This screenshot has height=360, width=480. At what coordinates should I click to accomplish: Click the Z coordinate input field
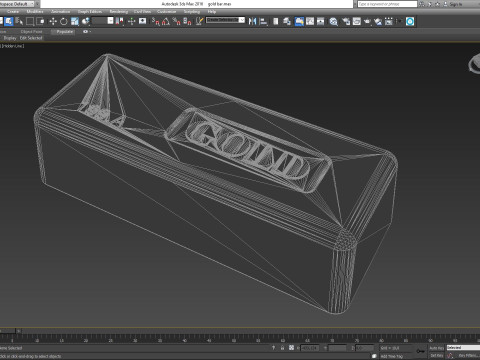[x=364, y=348]
